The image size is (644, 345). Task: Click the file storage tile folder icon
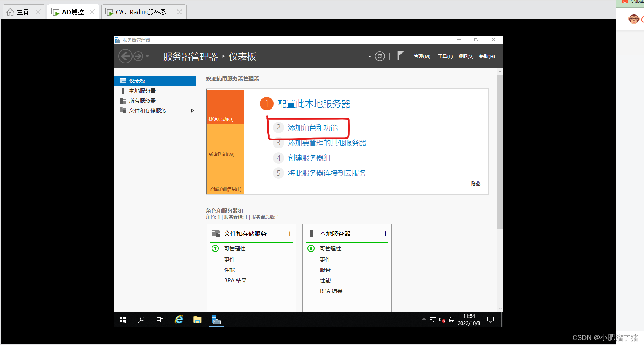pos(216,233)
